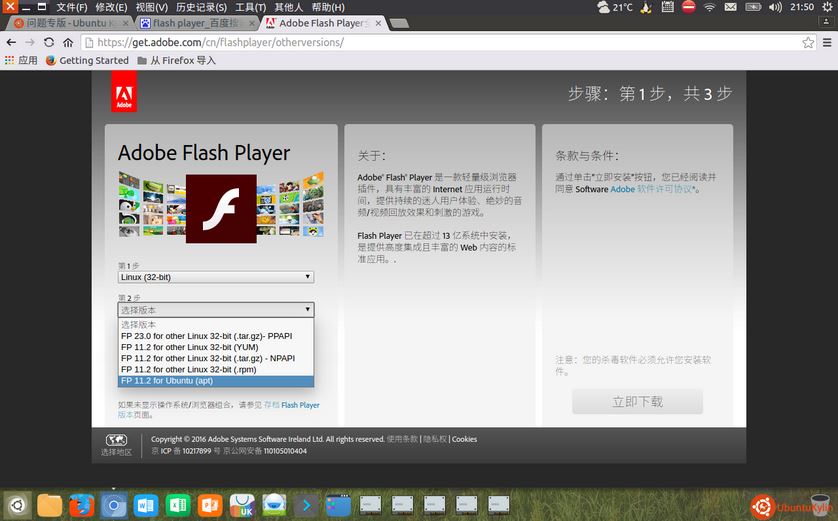Click the 21:50 clock in the top panel
Screen dimensions: 838x521
802,7
